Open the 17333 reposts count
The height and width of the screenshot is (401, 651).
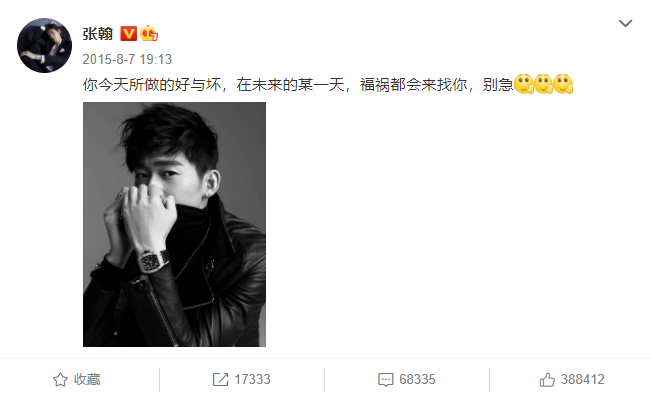pos(252,379)
